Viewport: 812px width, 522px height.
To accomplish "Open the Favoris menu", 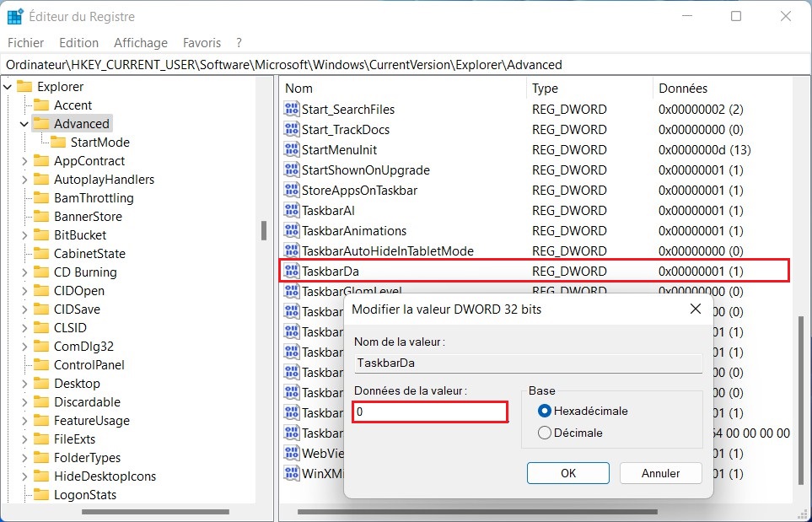I will point(202,42).
